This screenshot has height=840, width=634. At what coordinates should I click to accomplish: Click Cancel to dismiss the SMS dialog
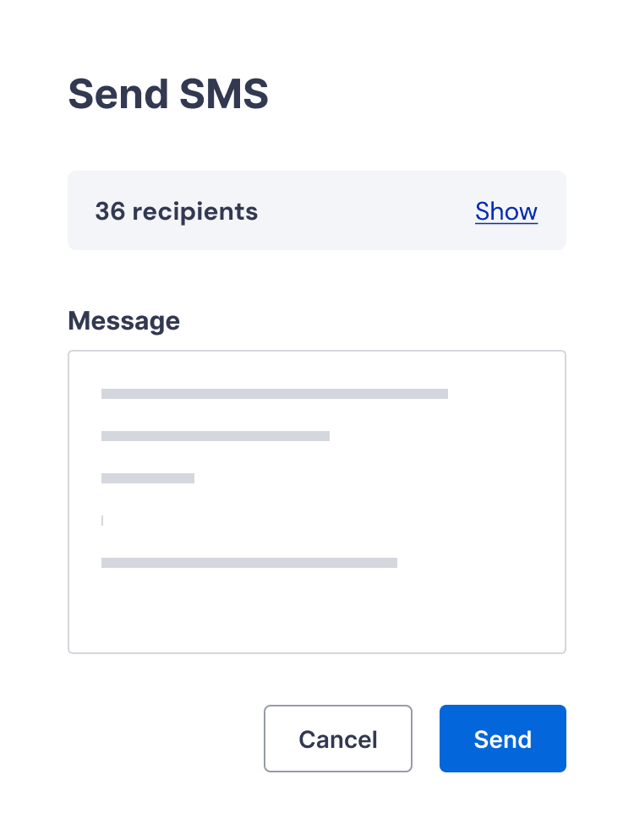pyautogui.click(x=337, y=739)
